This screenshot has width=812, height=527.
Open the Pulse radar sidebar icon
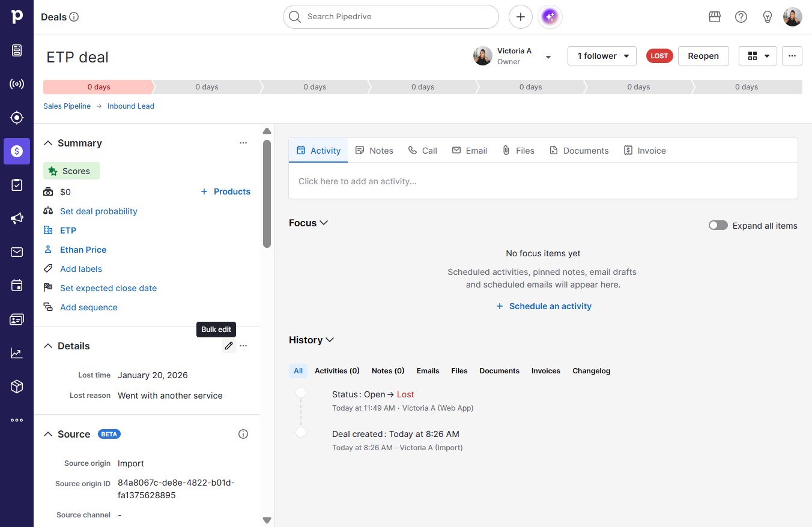[17, 84]
